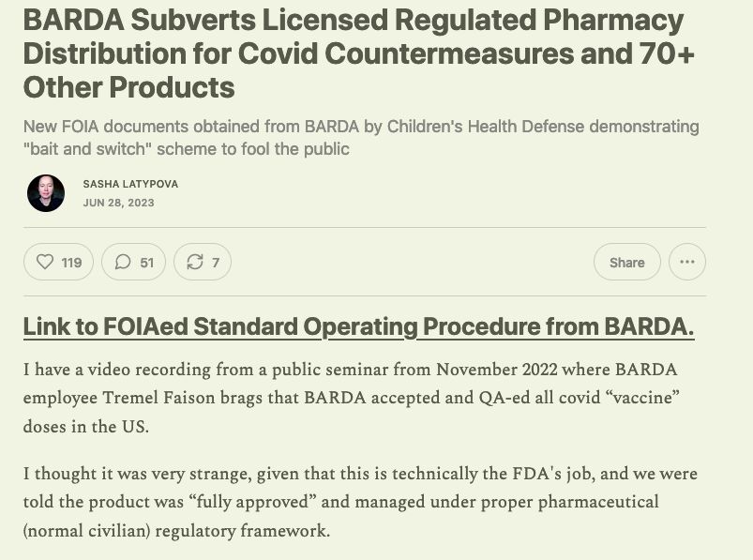Click the paragraph starting 'I thought it was very strange'
The image size is (753, 560).
point(360,502)
